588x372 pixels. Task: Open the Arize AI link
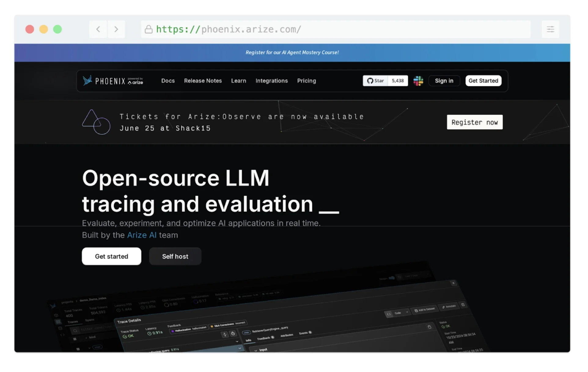point(142,235)
